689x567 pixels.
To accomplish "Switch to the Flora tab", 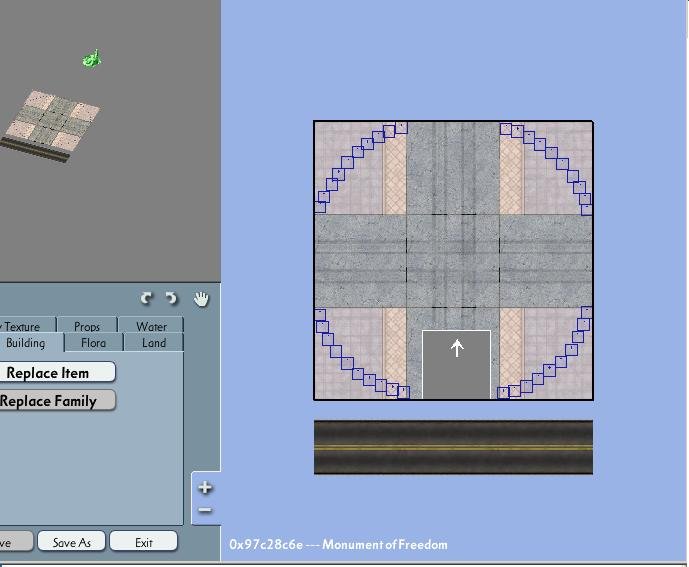I will click(x=94, y=343).
